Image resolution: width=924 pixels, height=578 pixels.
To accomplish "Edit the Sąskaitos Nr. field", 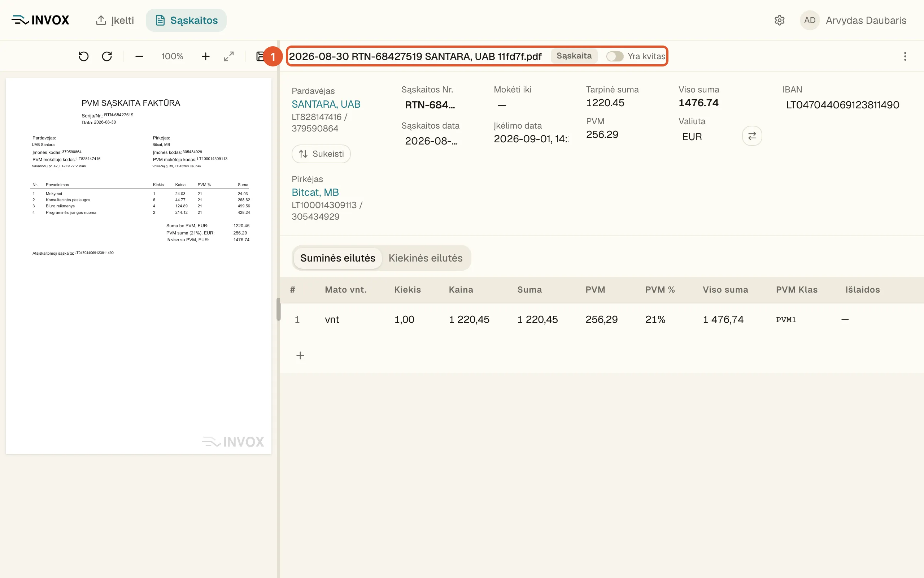I will tap(430, 105).
